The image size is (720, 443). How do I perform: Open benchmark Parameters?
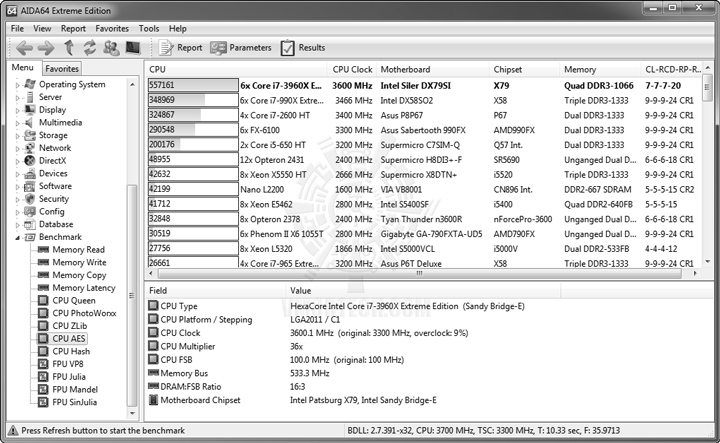(x=241, y=47)
